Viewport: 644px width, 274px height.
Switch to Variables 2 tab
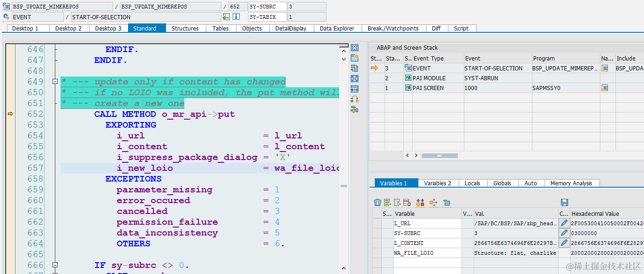click(x=438, y=183)
